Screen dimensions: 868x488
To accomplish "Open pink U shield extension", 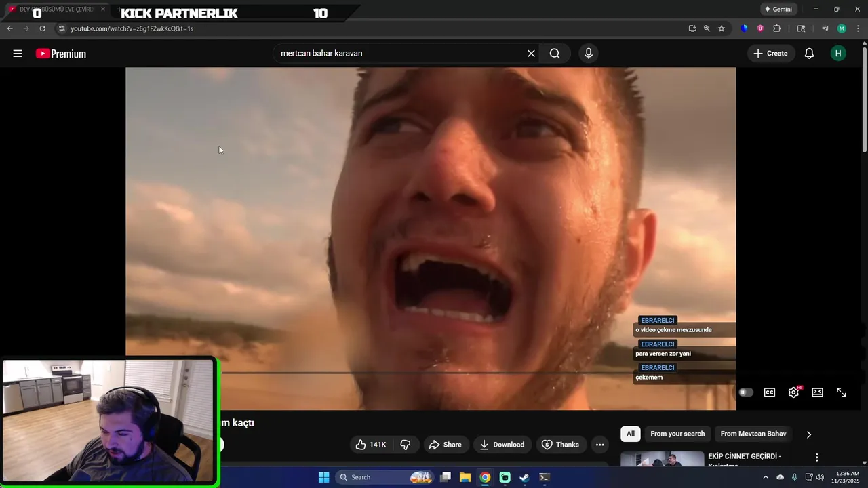I will 760,28.
